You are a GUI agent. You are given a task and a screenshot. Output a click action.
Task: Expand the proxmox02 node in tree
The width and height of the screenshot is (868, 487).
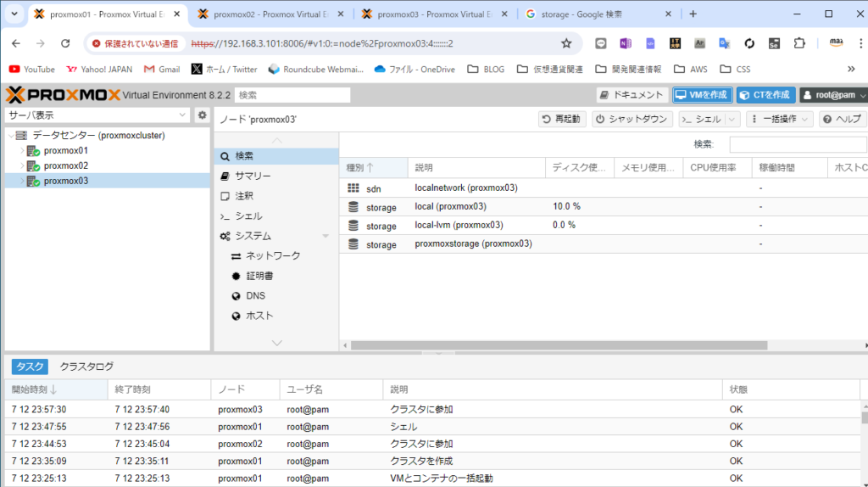[x=23, y=166]
